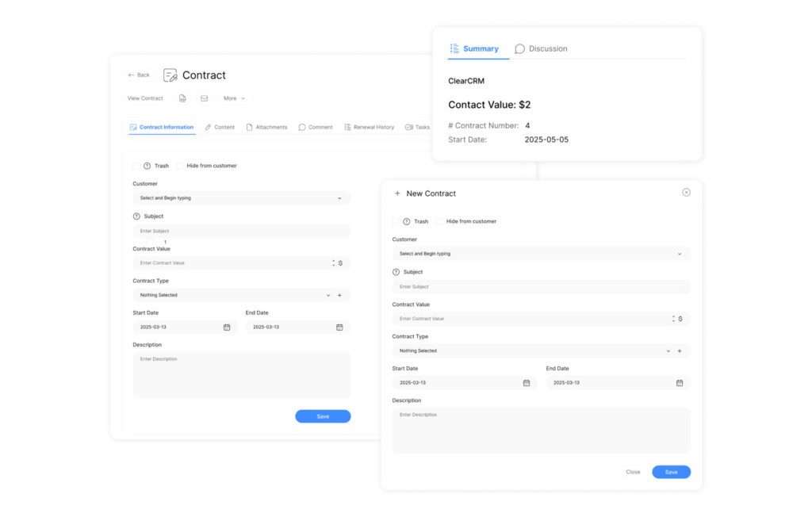
Task: Open Start Date calendar in New Contract dialog
Action: (526, 382)
